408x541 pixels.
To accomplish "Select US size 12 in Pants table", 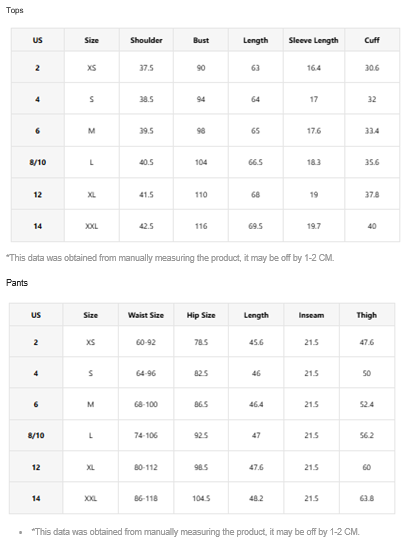I will pos(36,467).
